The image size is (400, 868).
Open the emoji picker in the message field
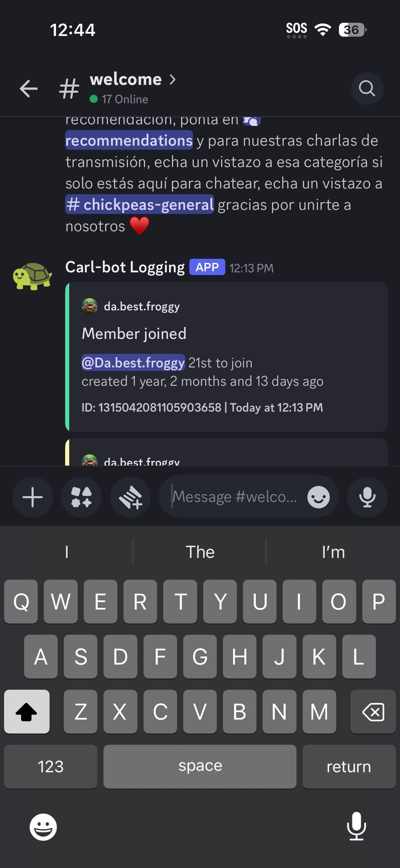click(318, 496)
